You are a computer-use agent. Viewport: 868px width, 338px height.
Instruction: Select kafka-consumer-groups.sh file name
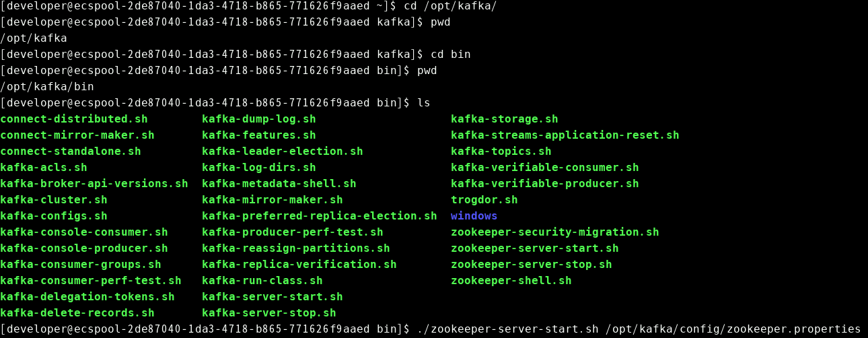(x=80, y=265)
